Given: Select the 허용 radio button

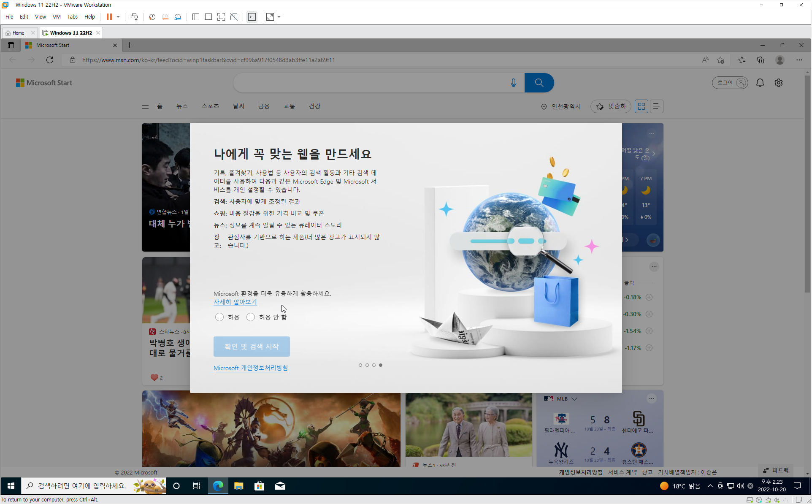Looking at the screenshot, I should [x=219, y=317].
